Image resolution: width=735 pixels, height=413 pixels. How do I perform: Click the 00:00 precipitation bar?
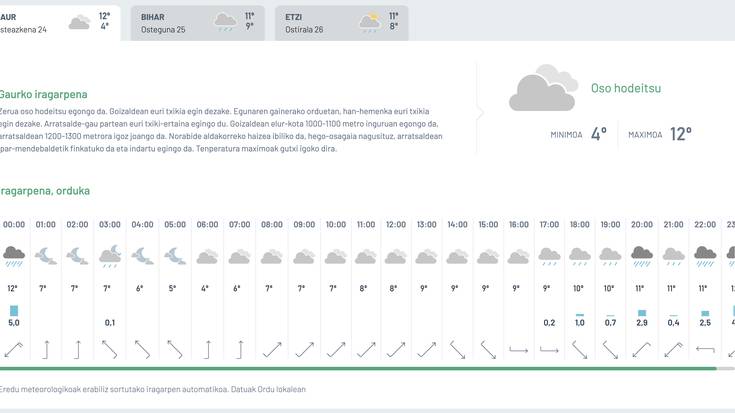click(x=14, y=310)
